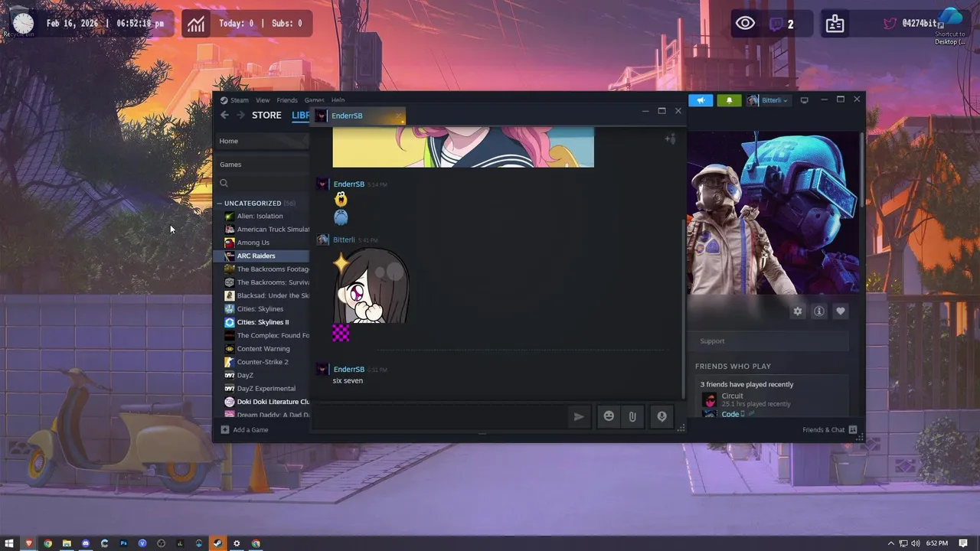Open Discord from the taskbar
Screen dimensions: 980x551
[x=86, y=543]
